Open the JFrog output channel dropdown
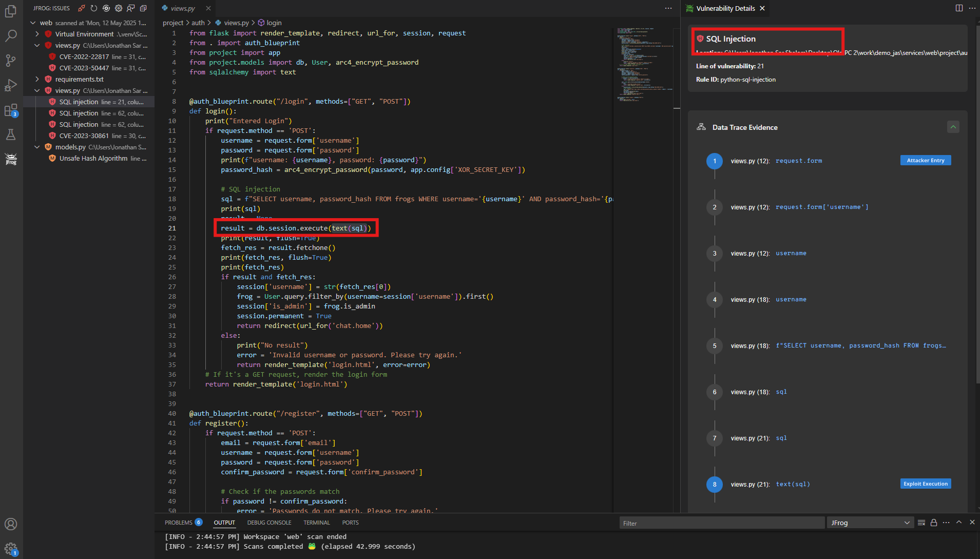The width and height of the screenshot is (980, 559). click(x=870, y=523)
